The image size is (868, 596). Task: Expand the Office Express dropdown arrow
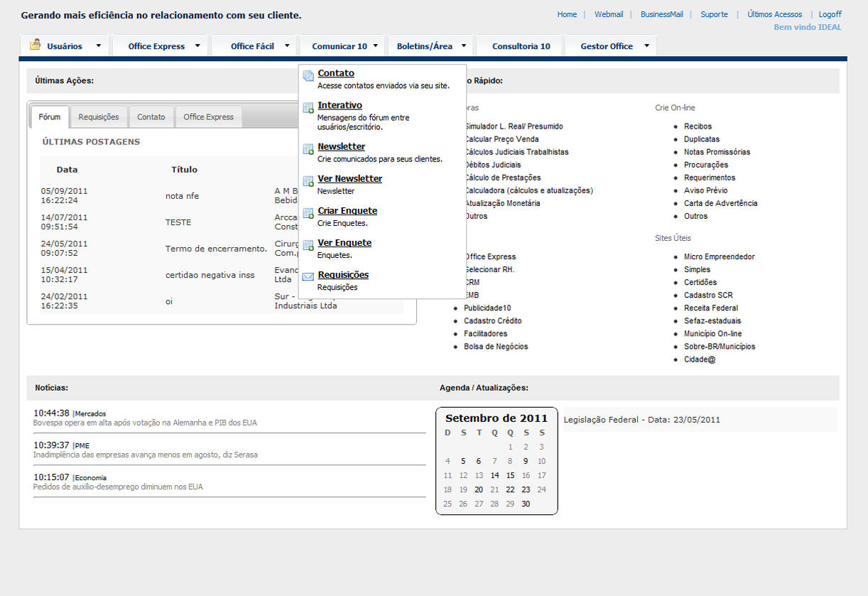tap(197, 46)
